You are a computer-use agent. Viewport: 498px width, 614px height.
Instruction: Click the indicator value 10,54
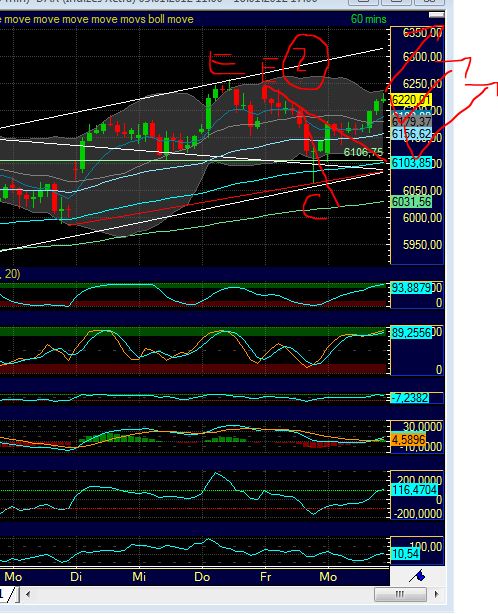tap(406, 553)
